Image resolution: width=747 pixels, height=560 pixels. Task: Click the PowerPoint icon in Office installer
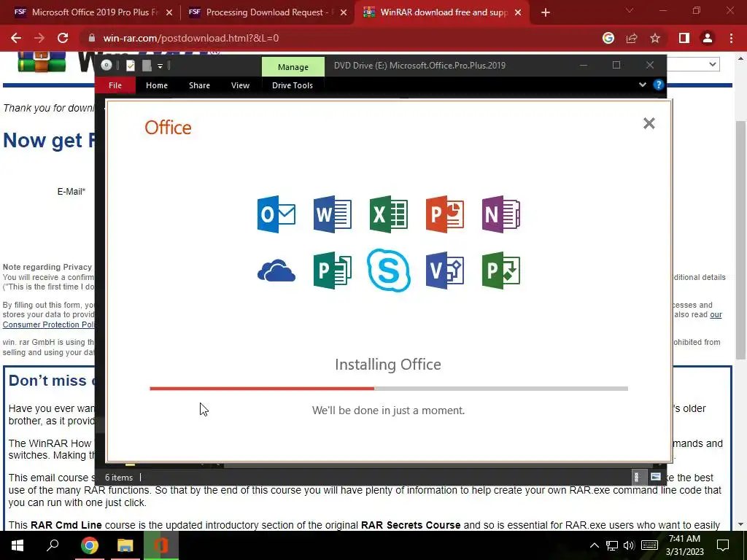(x=444, y=214)
